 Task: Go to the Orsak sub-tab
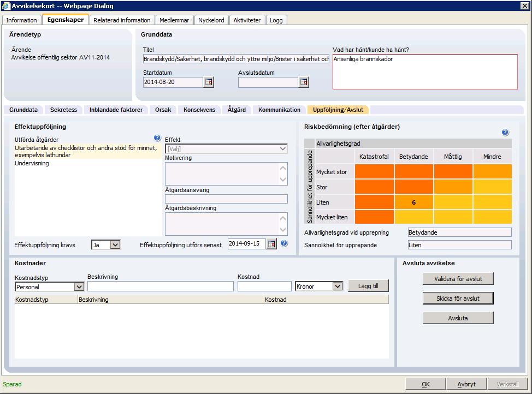tap(163, 110)
